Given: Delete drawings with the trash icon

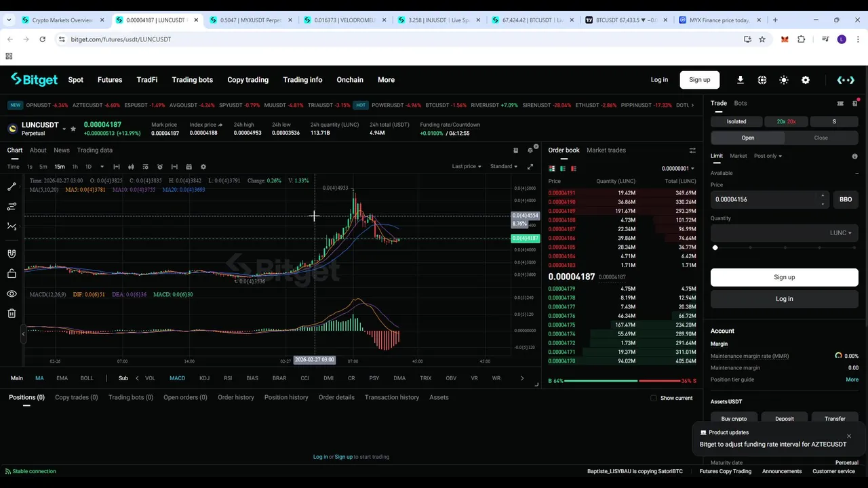Looking at the screenshot, I should (12, 313).
